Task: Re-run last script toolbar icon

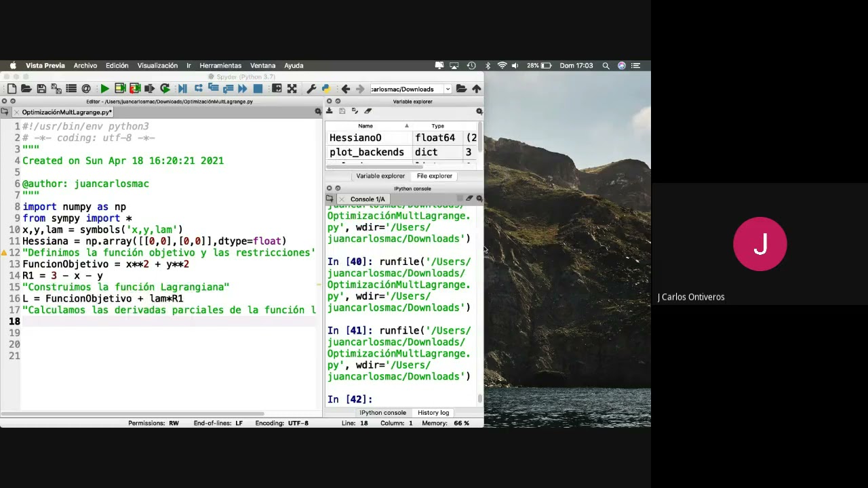Action: pyautogui.click(x=165, y=89)
